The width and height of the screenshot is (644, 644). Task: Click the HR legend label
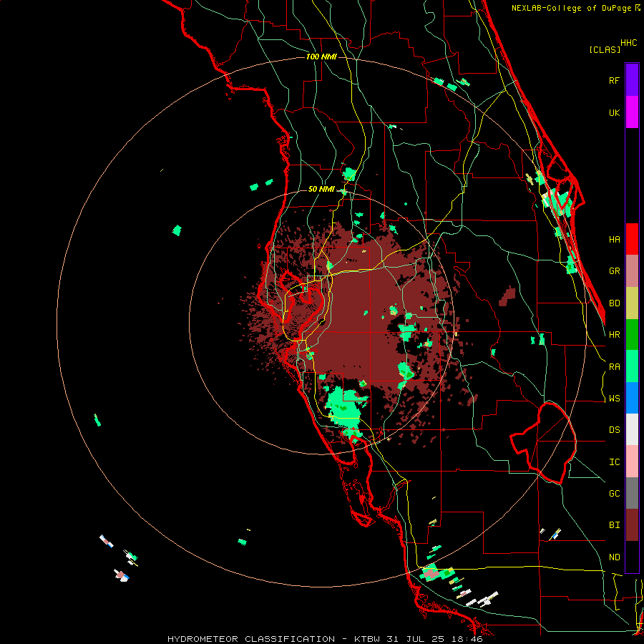[615, 335]
